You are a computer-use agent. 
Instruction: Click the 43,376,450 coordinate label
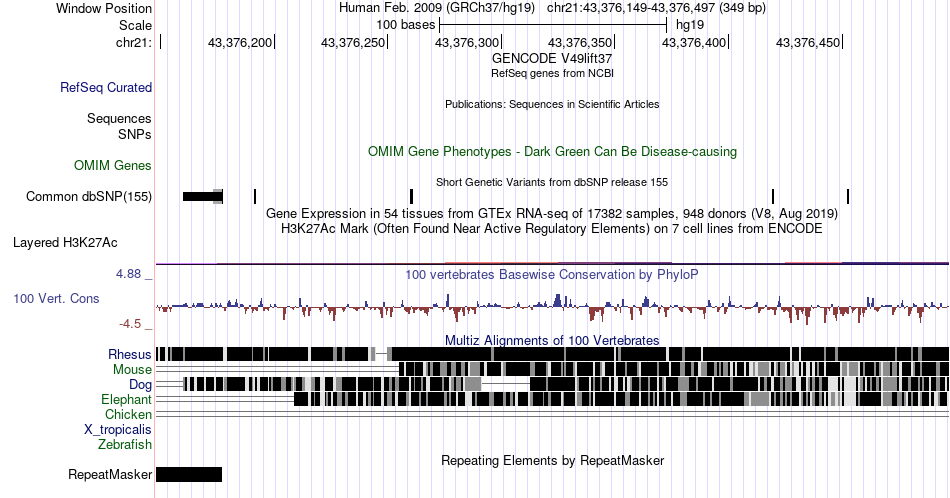tap(808, 42)
